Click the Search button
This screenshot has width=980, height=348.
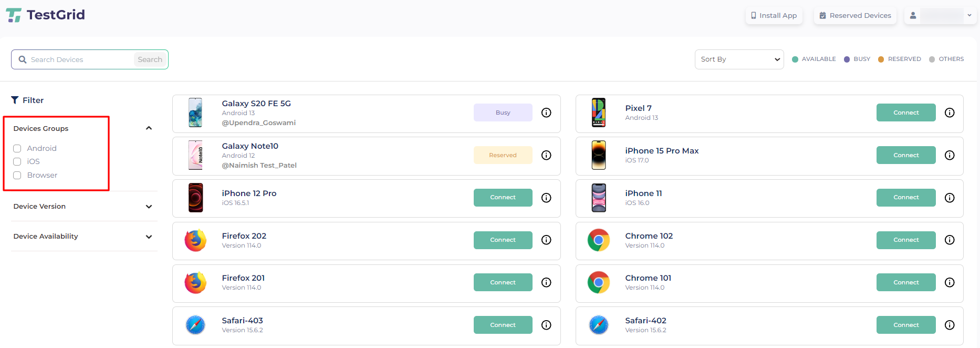(150, 59)
